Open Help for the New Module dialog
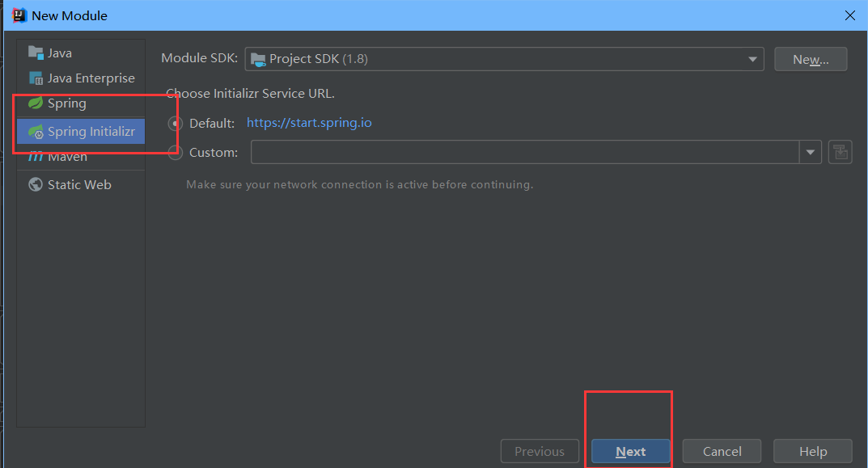 (813, 451)
